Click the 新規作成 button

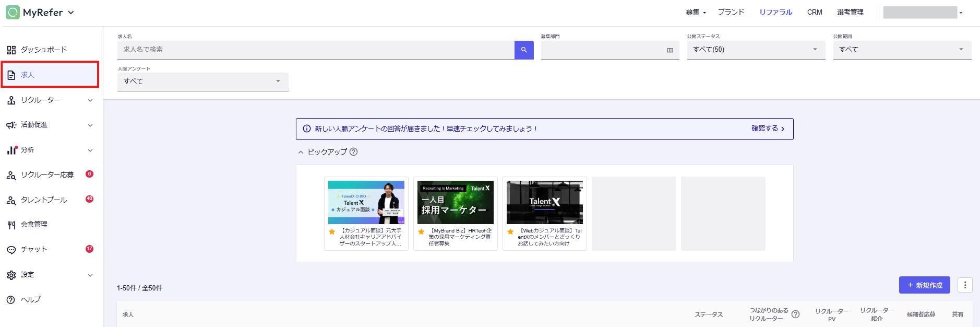coord(924,285)
